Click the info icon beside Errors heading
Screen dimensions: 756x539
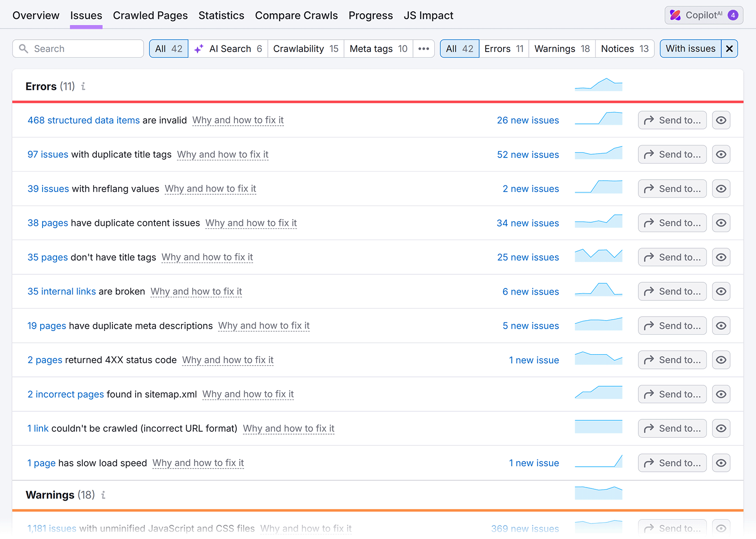83,86
